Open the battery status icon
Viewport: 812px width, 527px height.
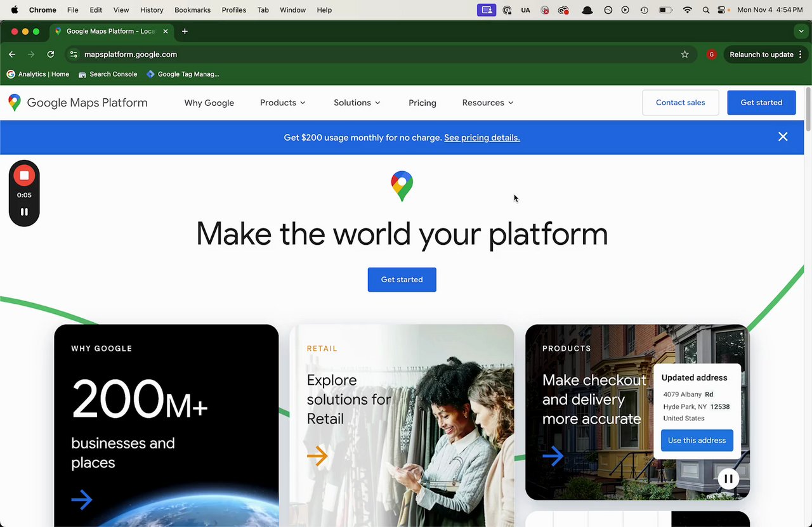tap(665, 10)
